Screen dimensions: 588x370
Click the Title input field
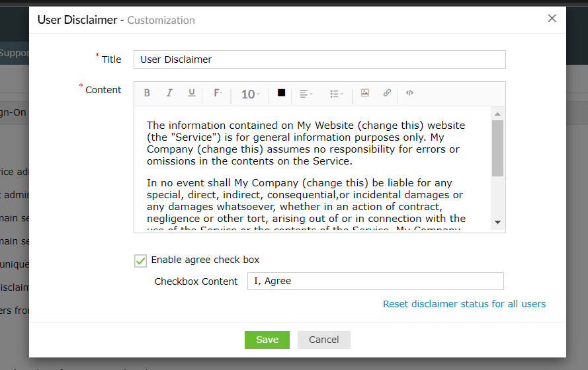319,59
